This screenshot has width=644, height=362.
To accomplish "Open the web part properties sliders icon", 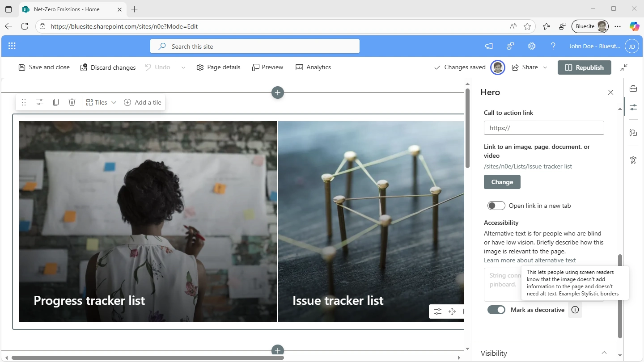I will 40,102.
